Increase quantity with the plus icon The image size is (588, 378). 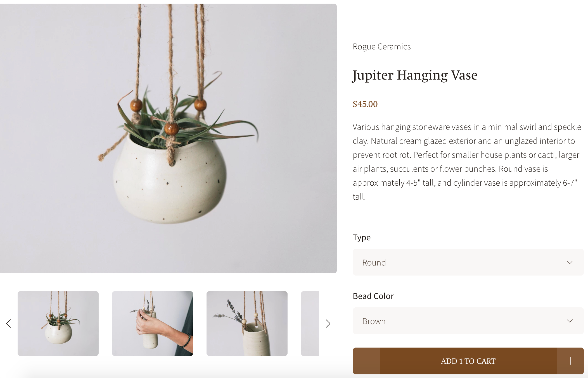(570, 361)
